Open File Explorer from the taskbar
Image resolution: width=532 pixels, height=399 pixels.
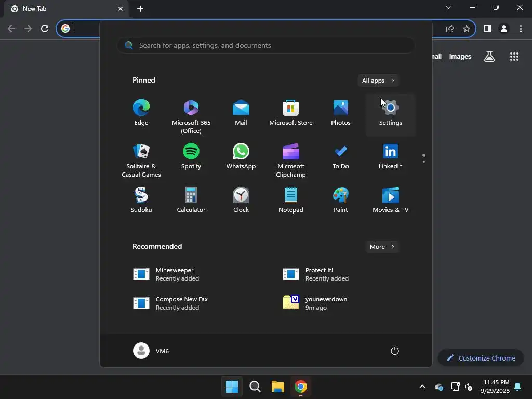coord(278,387)
